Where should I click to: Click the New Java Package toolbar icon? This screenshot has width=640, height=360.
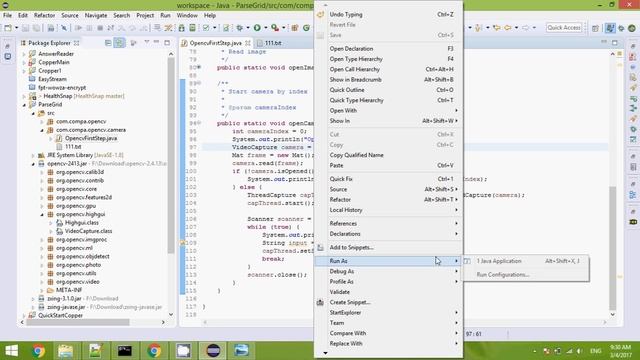(x=295, y=28)
